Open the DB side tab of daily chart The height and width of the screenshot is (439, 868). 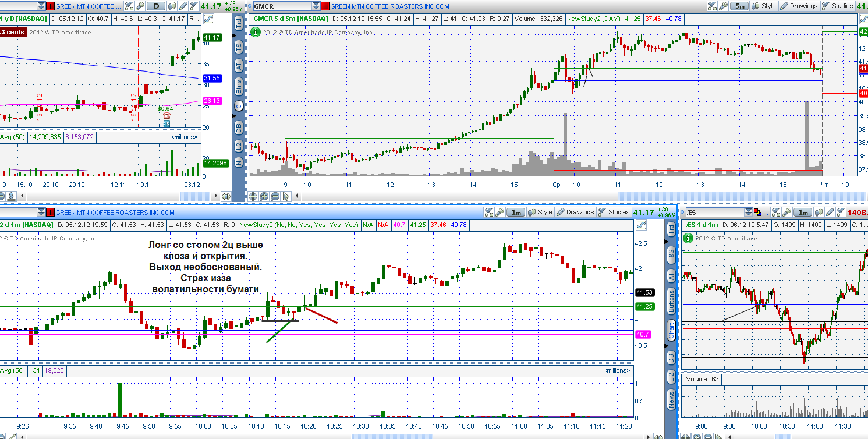(238, 127)
